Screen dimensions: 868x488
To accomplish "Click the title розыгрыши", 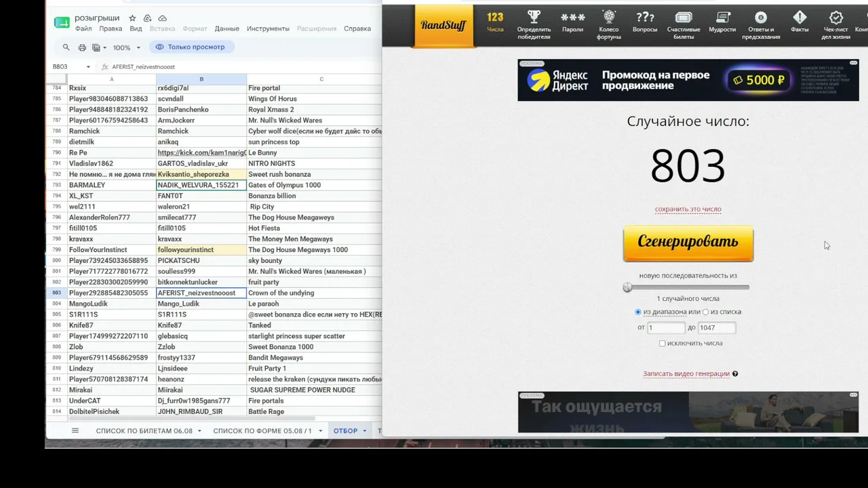I will pyautogui.click(x=97, y=18).
